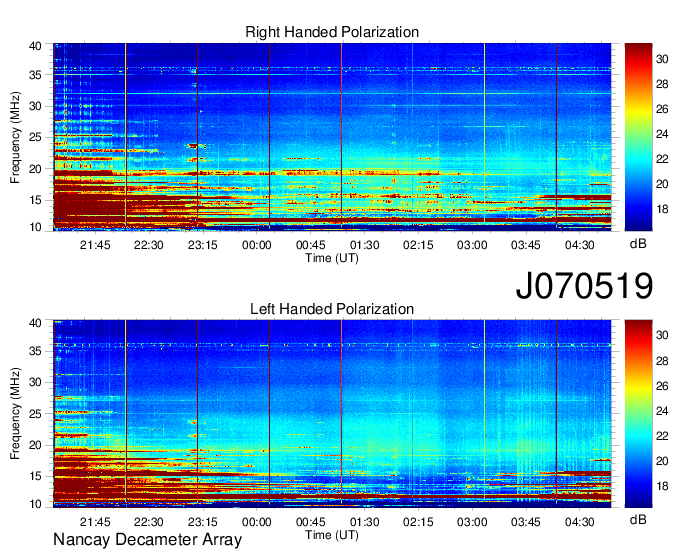Click the 40 MHz tick on Left Handed plot

[x=35, y=323]
